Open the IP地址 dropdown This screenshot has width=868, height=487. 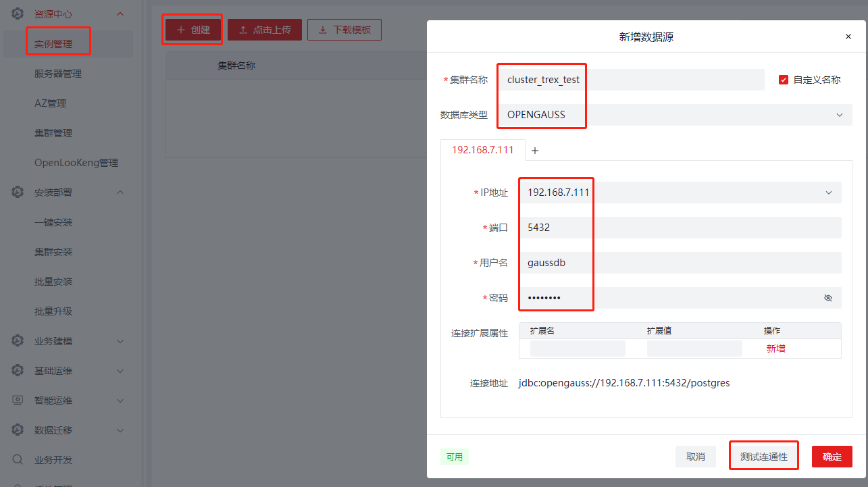828,192
